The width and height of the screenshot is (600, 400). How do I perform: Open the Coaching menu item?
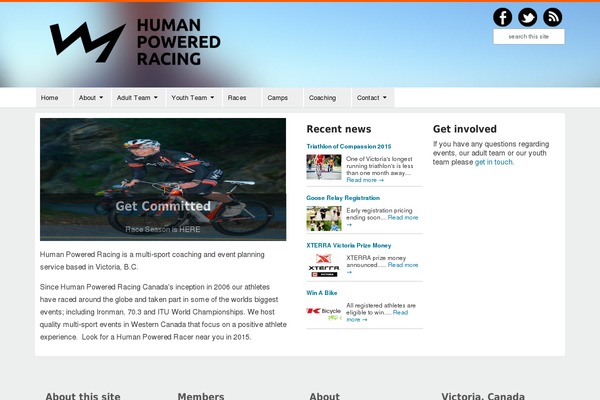point(327,98)
